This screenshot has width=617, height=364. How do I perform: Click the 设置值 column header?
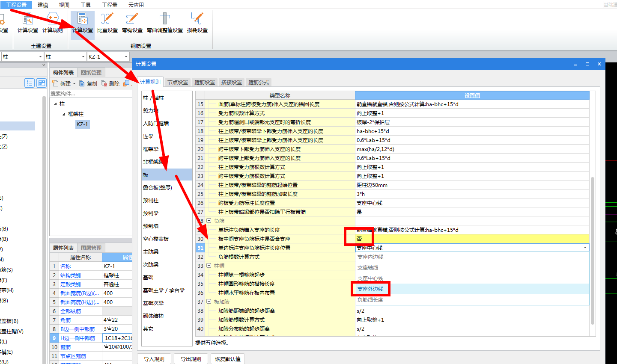(x=472, y=95)
